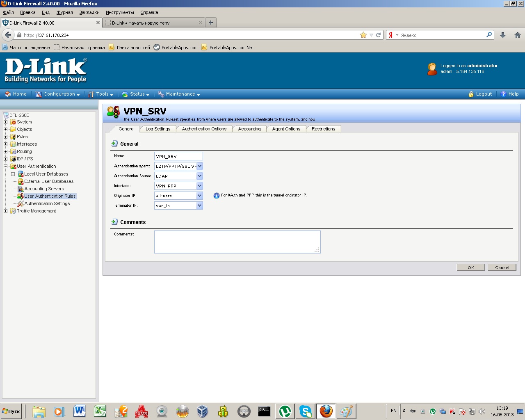Click the Rules icon in tree

point(13,137)
